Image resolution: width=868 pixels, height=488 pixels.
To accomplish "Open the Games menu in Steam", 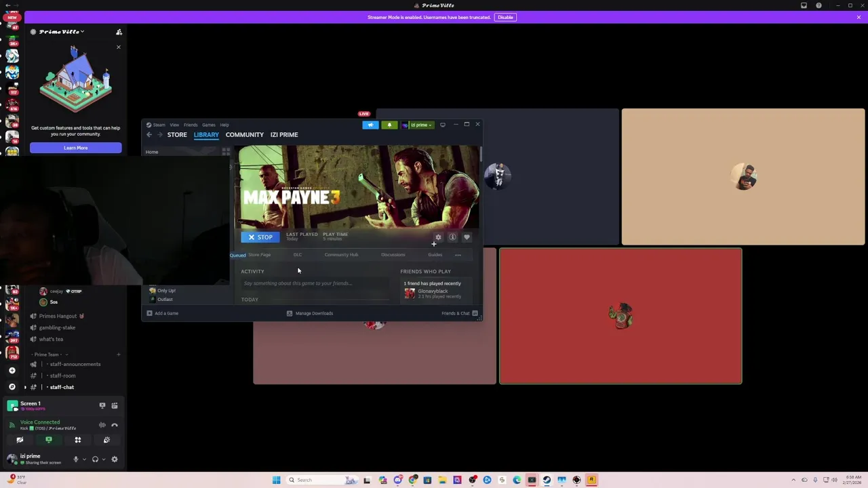I will 209,125.
